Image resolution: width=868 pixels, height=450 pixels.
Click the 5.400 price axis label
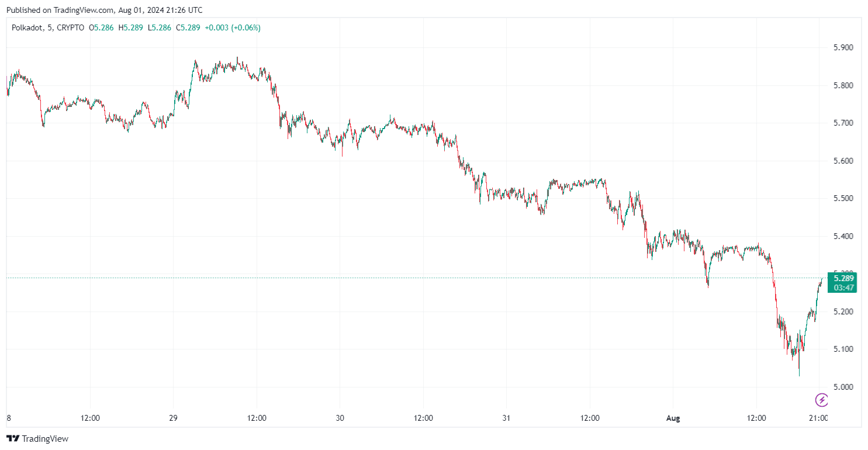click(x=843, y=236)
